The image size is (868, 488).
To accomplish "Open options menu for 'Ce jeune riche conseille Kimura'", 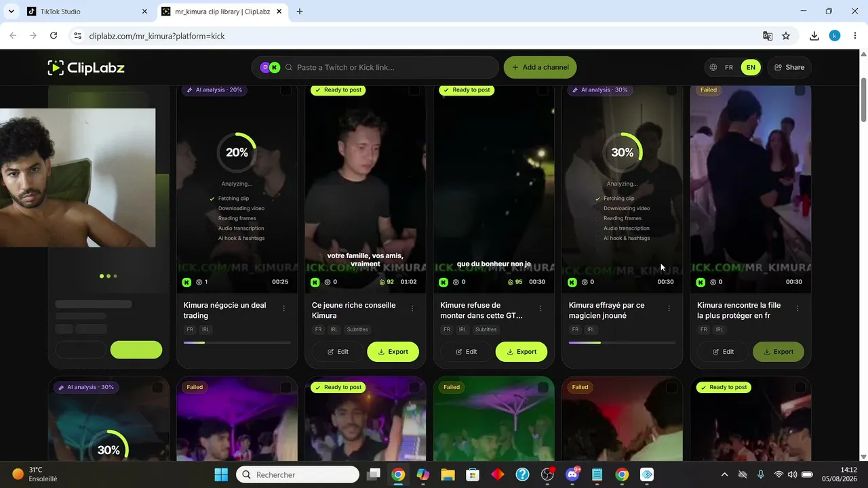I will click(x=412, y=308).
